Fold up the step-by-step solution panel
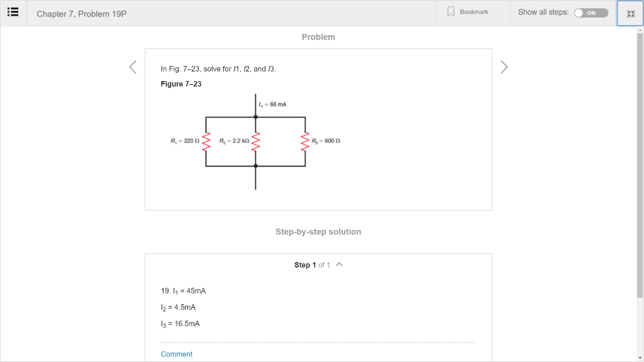644x362 pixels. pyautogui.click(x=339, y=265)
